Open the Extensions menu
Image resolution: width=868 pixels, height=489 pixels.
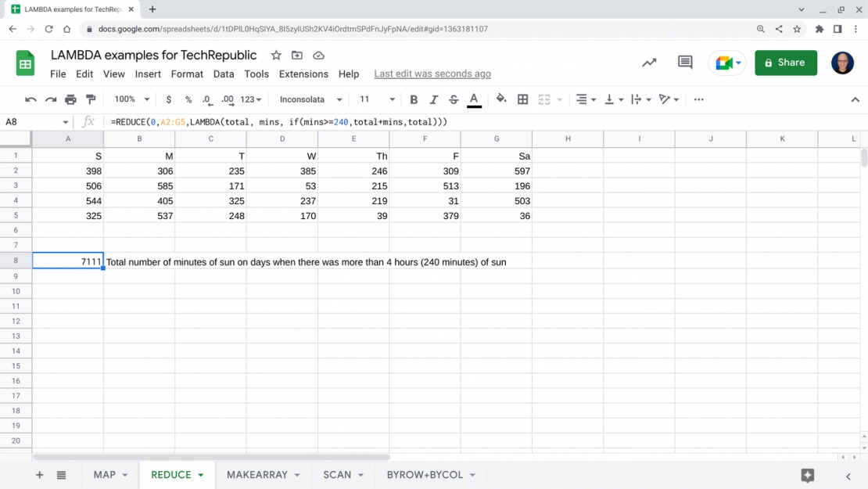click(x=303, y=74)
